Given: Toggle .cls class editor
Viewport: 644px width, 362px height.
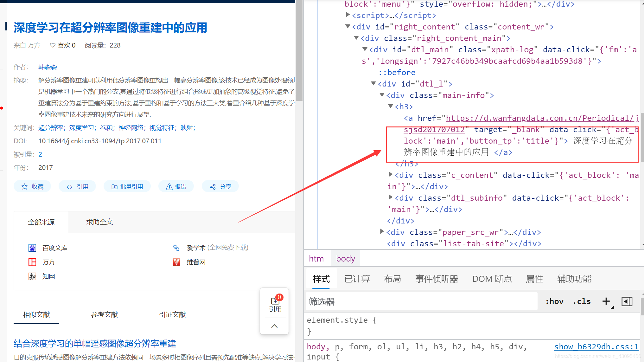Looking at the screenshot, I should [582, 301].
